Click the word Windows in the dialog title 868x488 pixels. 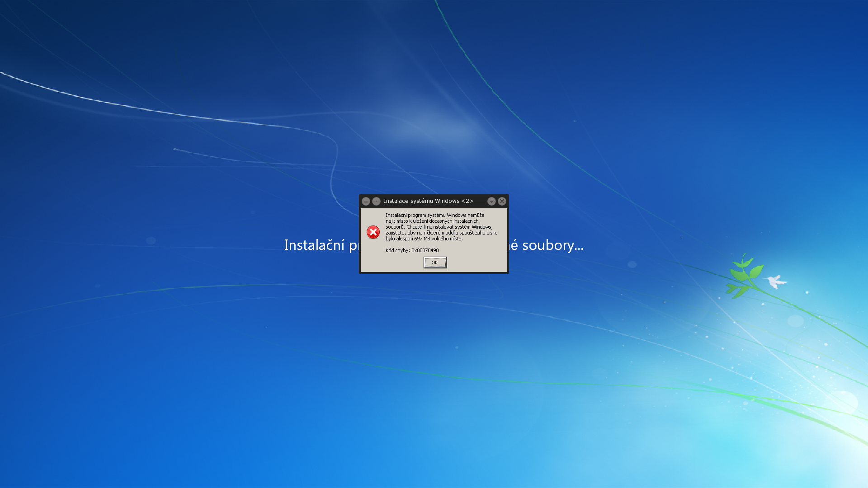click(x=447, y=201)
